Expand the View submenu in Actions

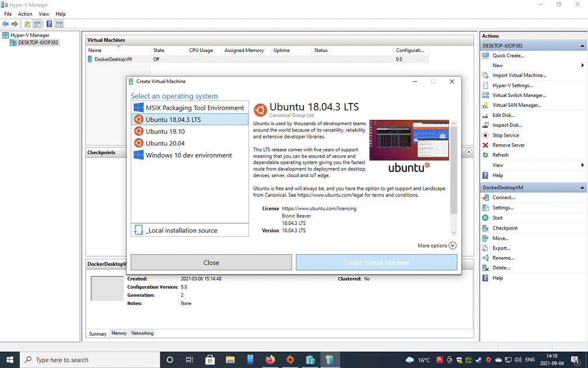click(582, 165)
